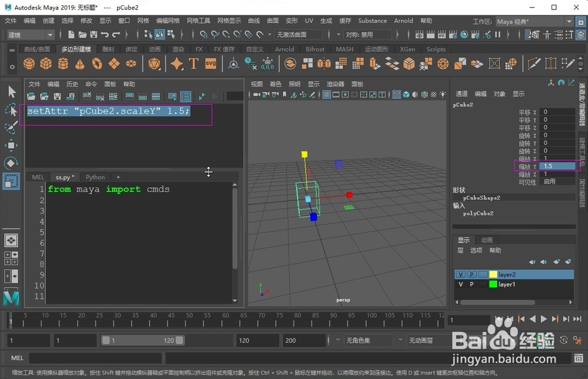Click save scene icon in status line
Screen dimensions: 588x379
[x=93, y=35]
